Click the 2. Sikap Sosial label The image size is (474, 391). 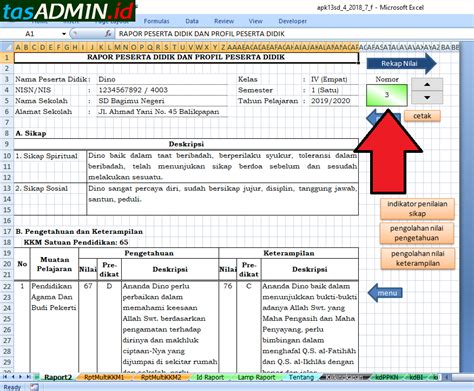[x=41, y=188]
